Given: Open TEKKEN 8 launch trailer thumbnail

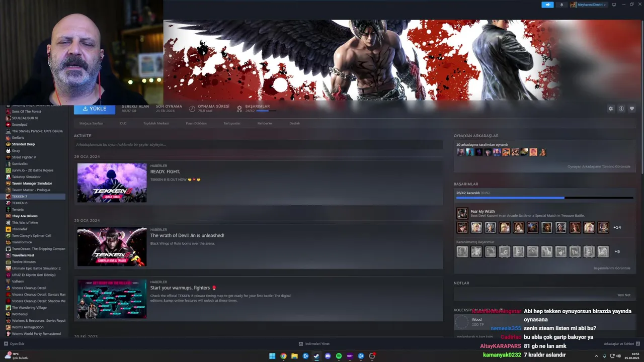Looking at the screenshot, I should click(x=112, y=183).
